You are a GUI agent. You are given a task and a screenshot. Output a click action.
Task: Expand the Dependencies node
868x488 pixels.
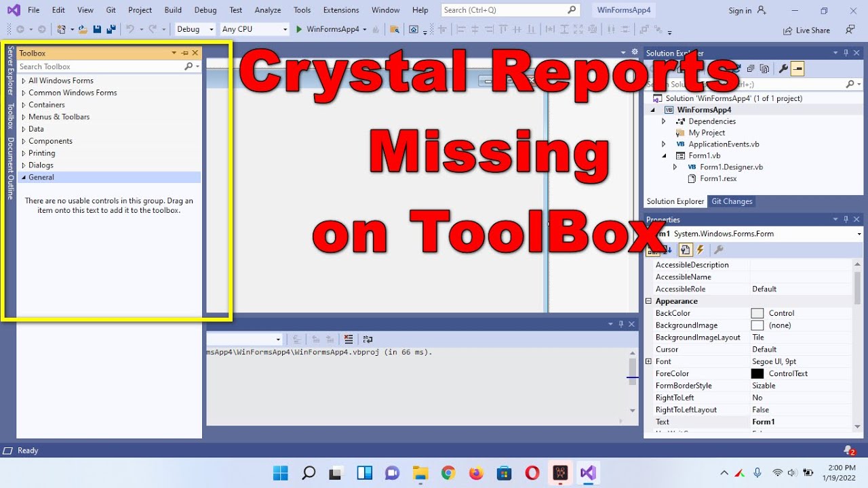(664, 121)
